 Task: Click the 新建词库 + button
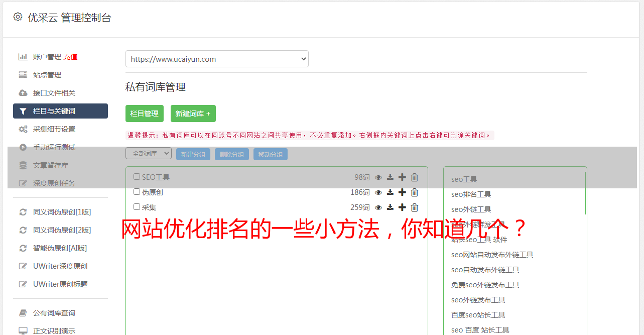point(193,114)
